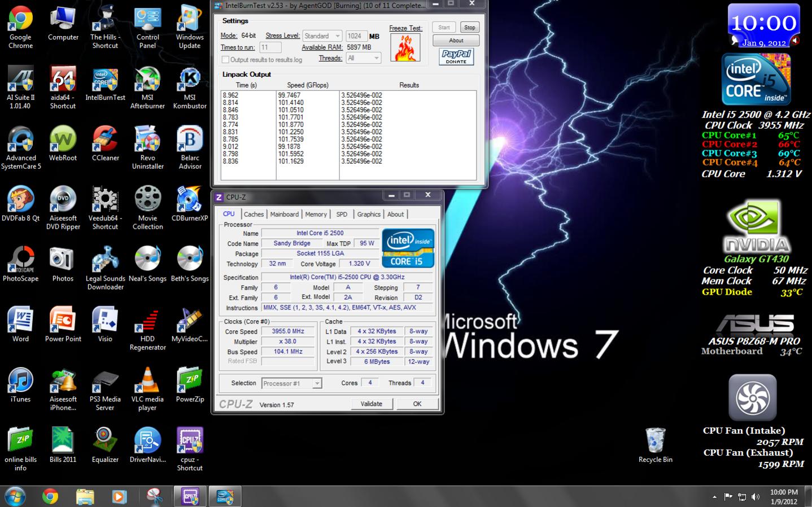Open Windows Update shortcut
Screen dimensions: 812x507
click(x=190, y=27)
